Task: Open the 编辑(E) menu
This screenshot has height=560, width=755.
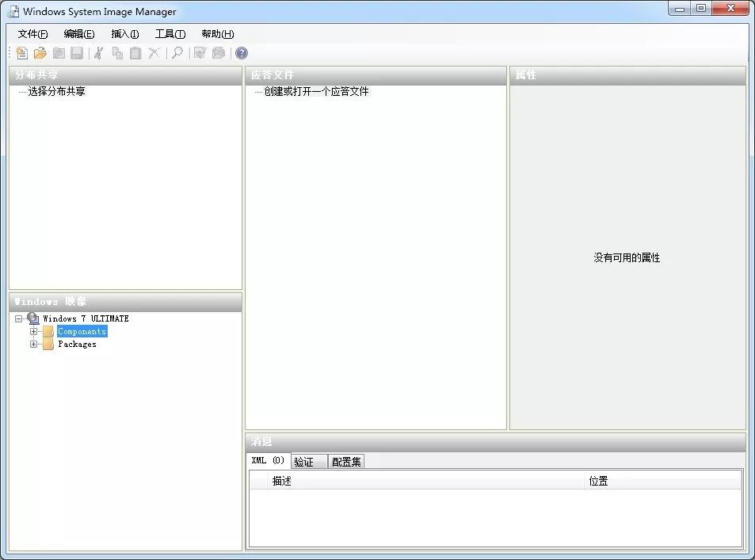Action: (x=79, y=34)
